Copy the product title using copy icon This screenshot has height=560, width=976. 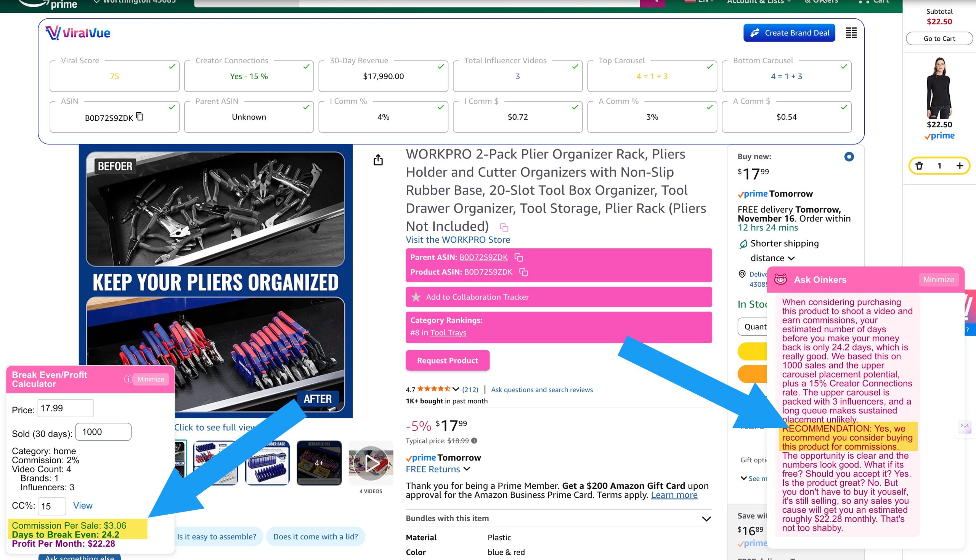[x=504, y=228]
